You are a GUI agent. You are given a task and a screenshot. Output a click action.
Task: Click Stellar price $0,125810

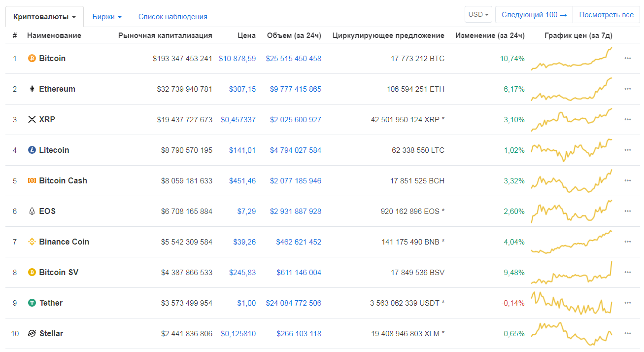[238, 334]
